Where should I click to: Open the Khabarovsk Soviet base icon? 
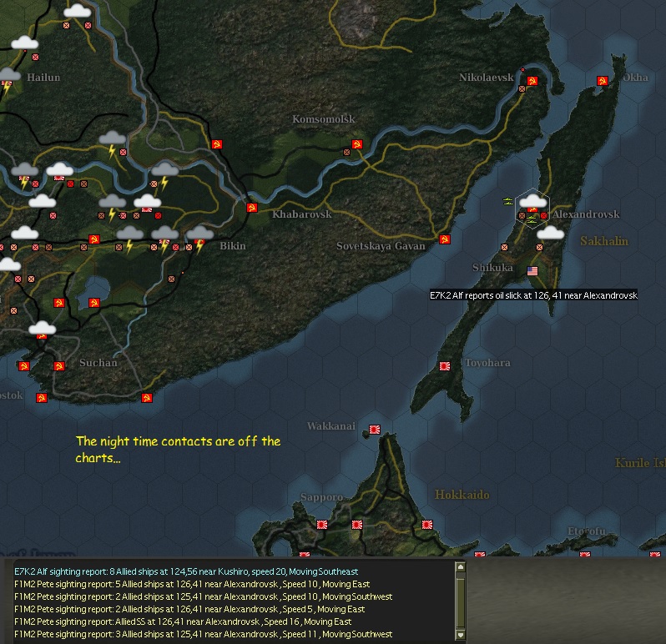(x=252, y=208)
